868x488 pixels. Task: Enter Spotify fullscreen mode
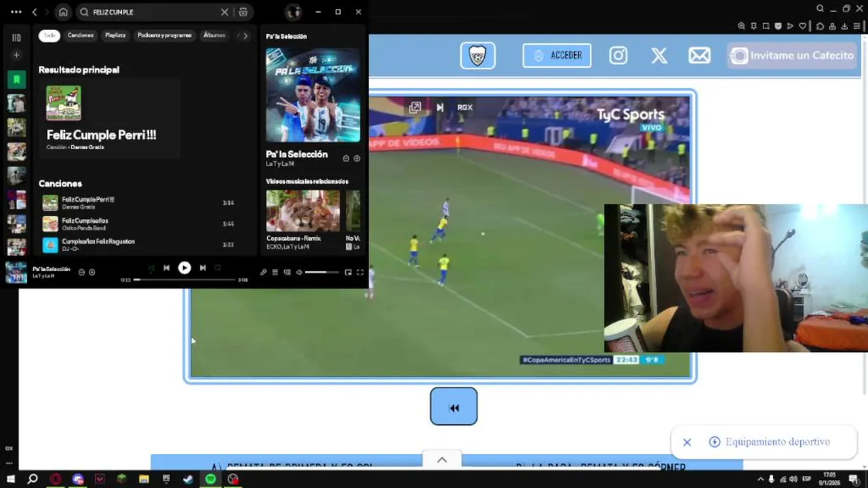tap(360, 272)
